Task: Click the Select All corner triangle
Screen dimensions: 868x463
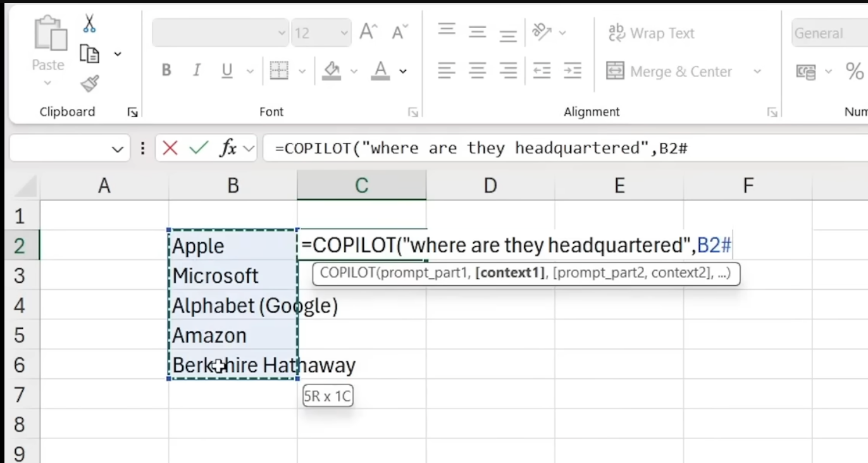Action: point(25,185)
